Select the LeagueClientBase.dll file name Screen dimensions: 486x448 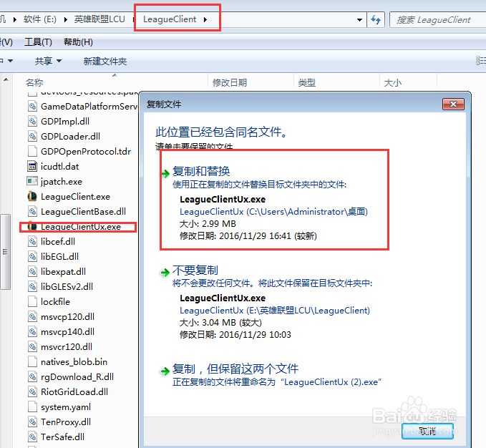click(x=83, y=212)
